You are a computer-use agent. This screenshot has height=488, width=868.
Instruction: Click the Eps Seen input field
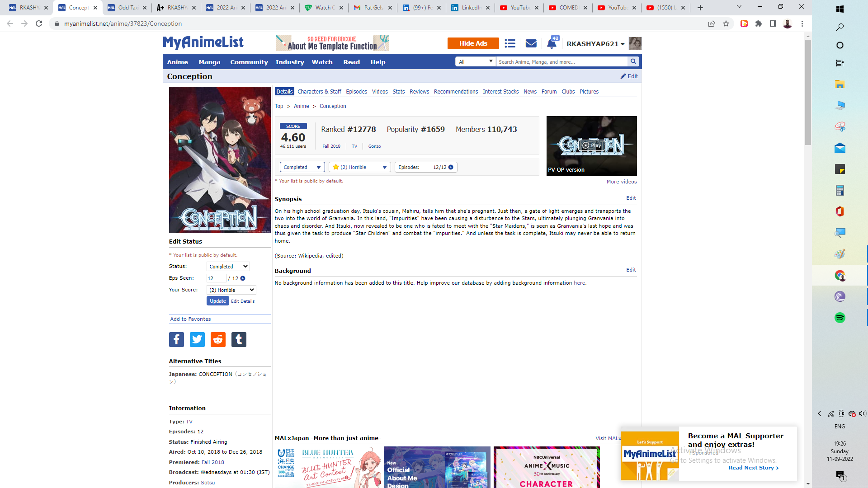216,278
